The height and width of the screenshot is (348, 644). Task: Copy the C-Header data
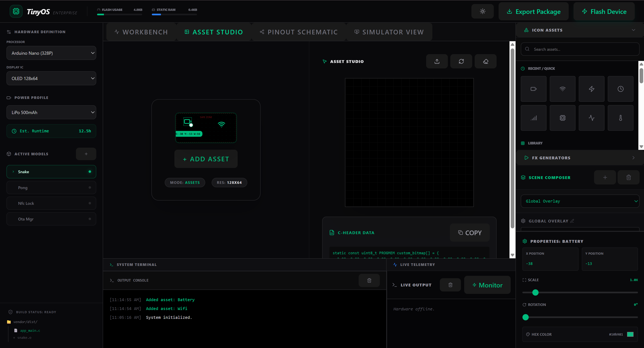click(469, 232)
